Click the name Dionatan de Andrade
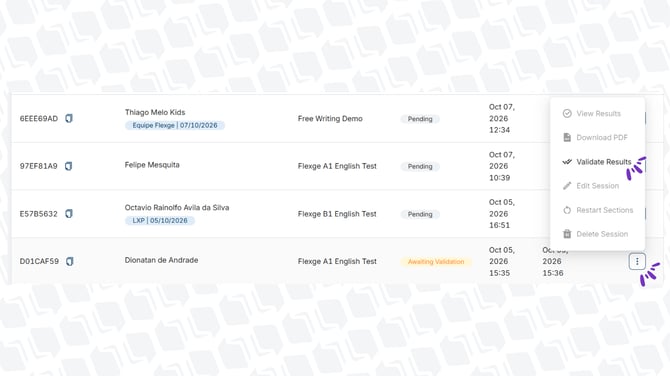The width and height of the screenshot is (670, 376). (162, 260)
